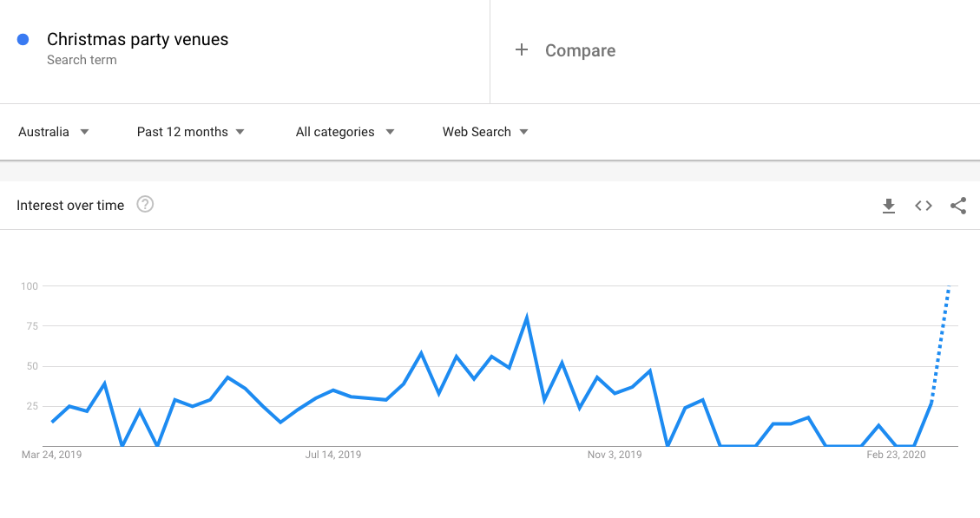Click the Search term subtitle text

point(82,60)
